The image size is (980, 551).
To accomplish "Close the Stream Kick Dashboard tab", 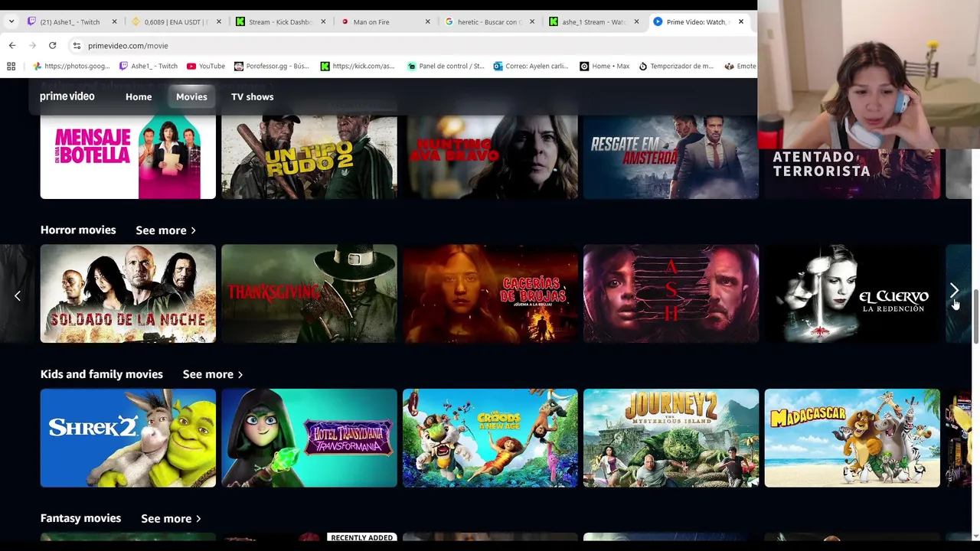I will coord(323,21).
